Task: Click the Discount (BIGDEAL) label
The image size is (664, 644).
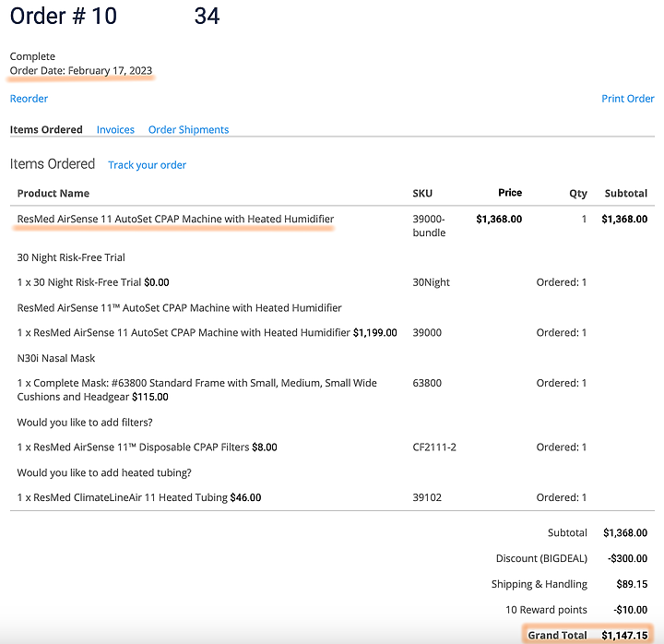Action: (x=541, y=558)
